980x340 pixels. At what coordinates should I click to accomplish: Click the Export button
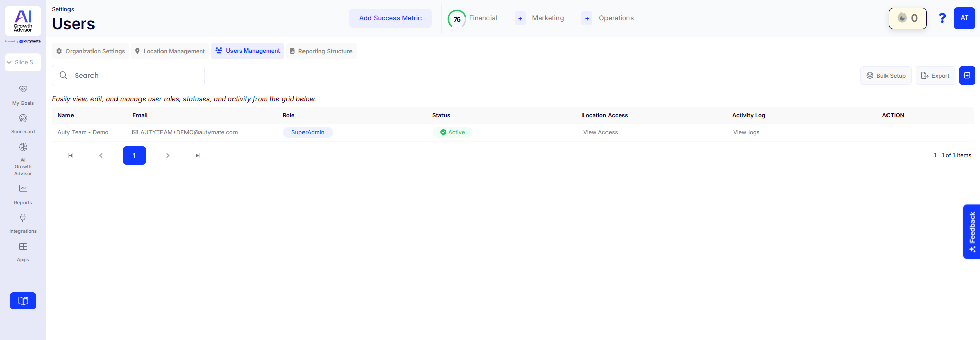pyautogui.click(x=935, y=76)
